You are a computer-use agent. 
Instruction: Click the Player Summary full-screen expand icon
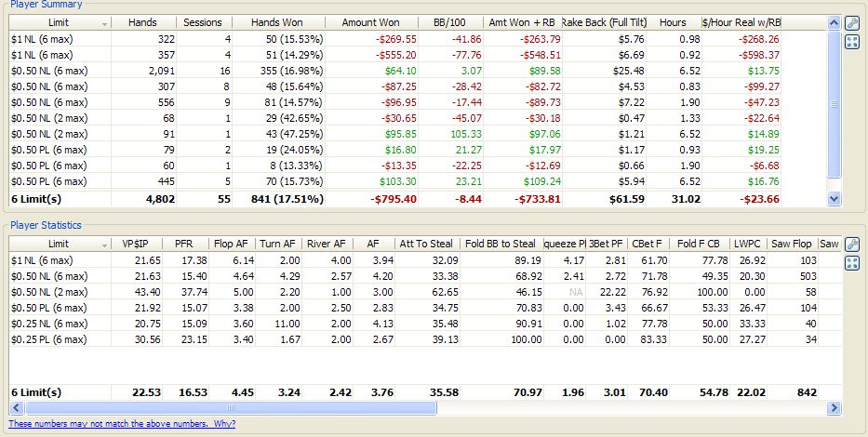pos(852,42)
